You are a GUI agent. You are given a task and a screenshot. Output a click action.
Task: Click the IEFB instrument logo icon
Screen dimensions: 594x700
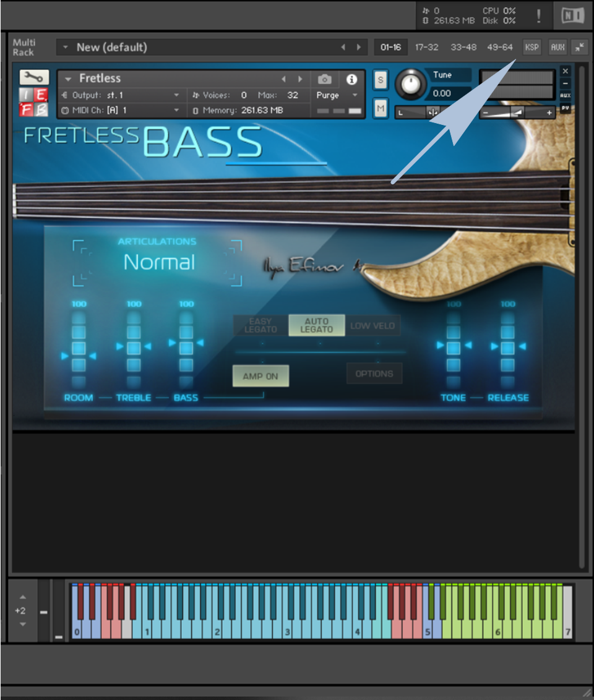point(34,102)
